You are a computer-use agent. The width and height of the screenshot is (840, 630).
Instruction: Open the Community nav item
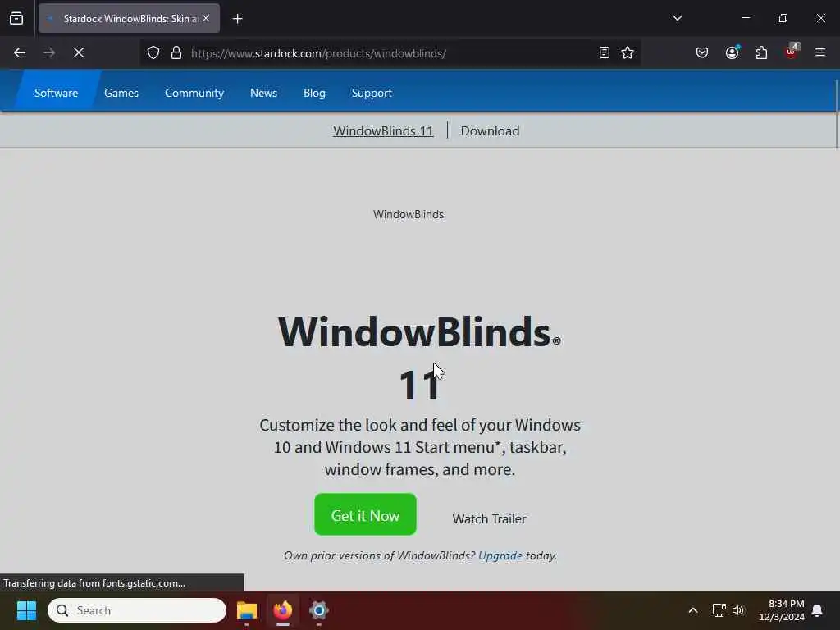pos(194,93)
